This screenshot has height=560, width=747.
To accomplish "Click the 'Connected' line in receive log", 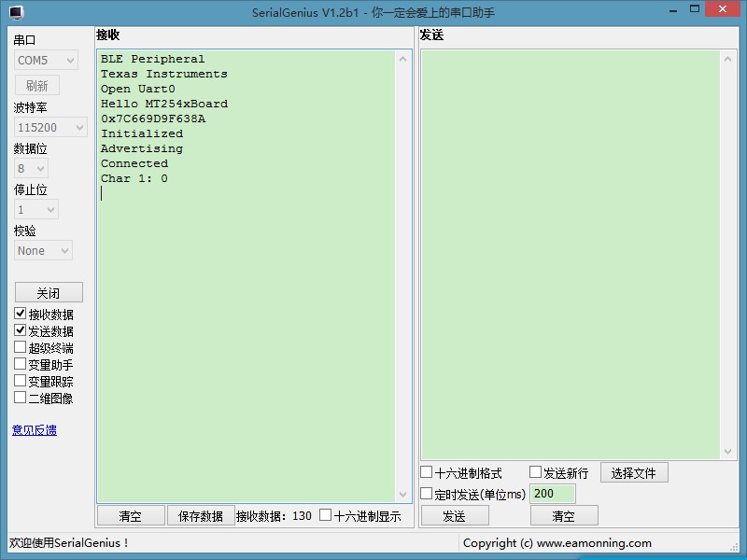I will [x=134, y=163].
